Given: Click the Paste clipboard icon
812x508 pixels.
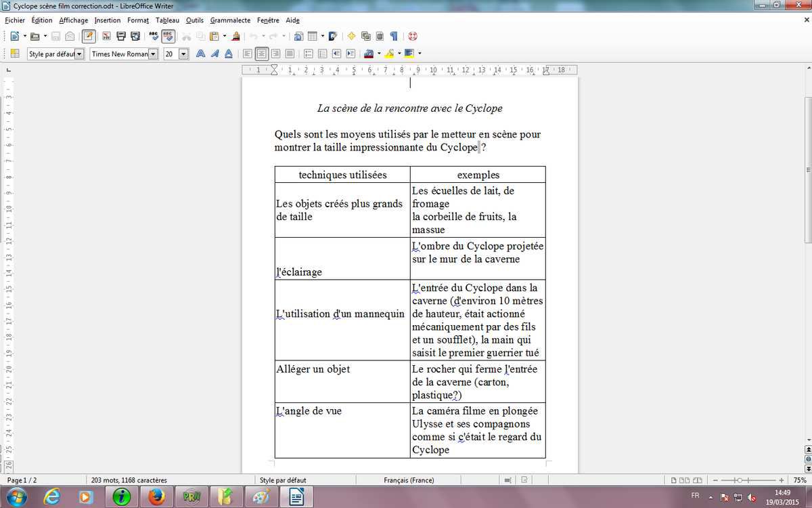Looking at the screenshot, I should tap(214, 36).
